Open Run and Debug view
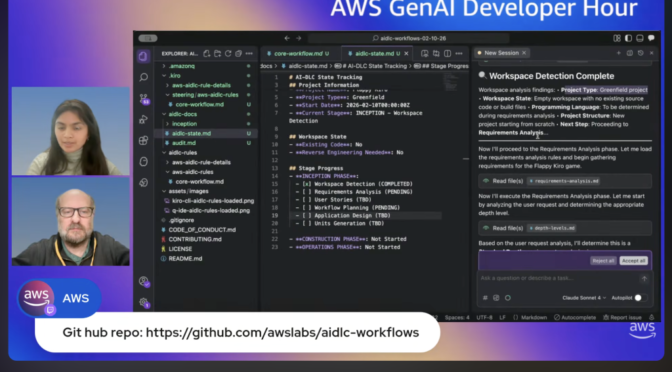 pyautogui.click(x=144, y=120)
